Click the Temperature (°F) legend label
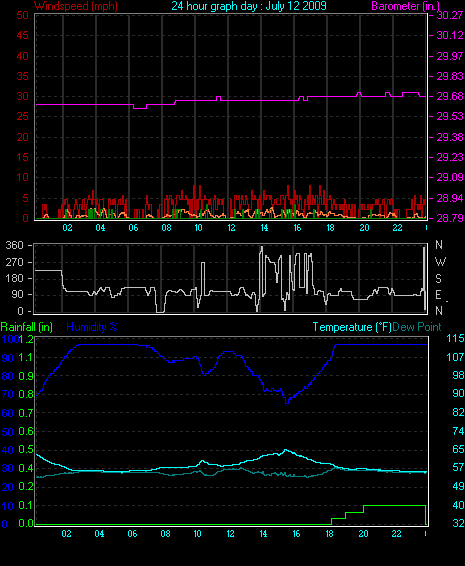Viewport: 465px width, 566px height. point(352,327)
